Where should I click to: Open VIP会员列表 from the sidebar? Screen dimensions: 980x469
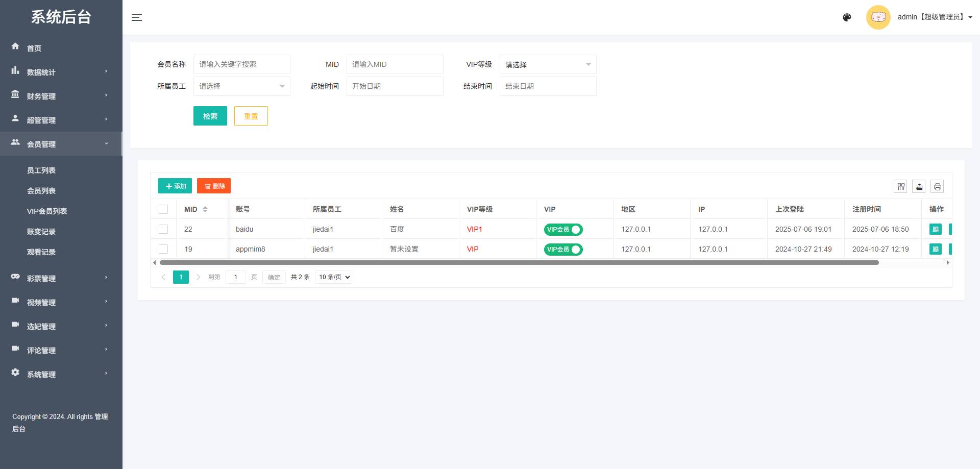tap(48, 211)
